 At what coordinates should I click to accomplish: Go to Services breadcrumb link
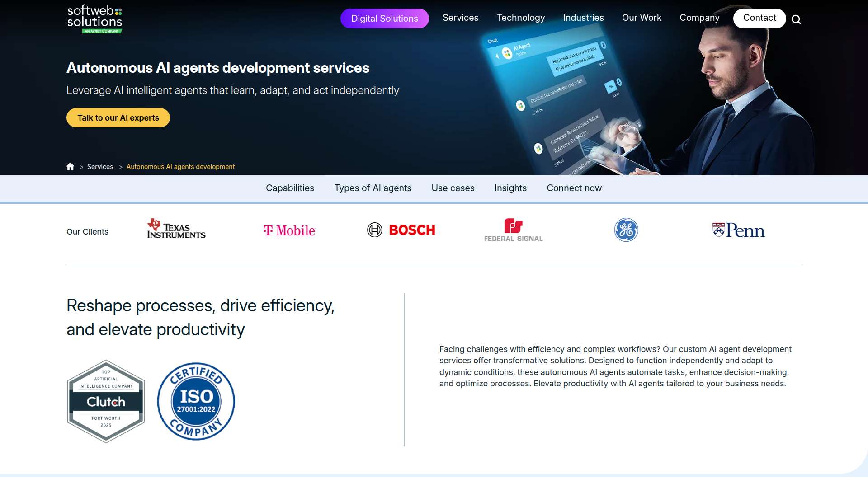pos(100,167)
